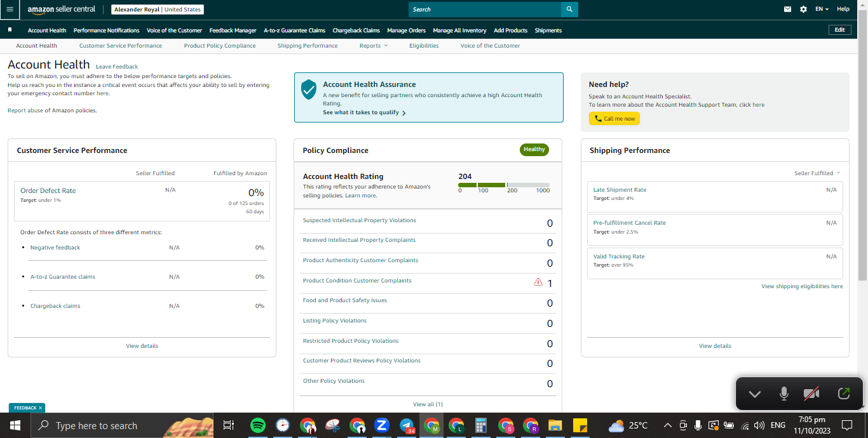
Task: Click View all (1) policy link
Action: click(428, 404)
